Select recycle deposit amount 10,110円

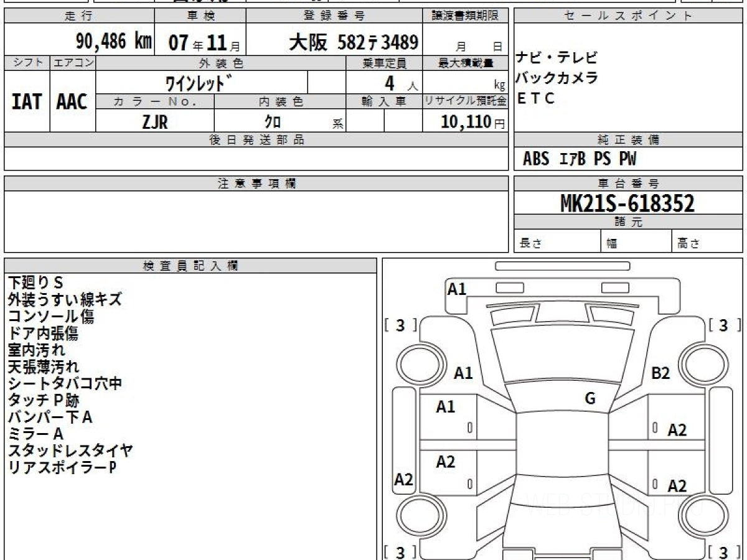tap(473, 121)
